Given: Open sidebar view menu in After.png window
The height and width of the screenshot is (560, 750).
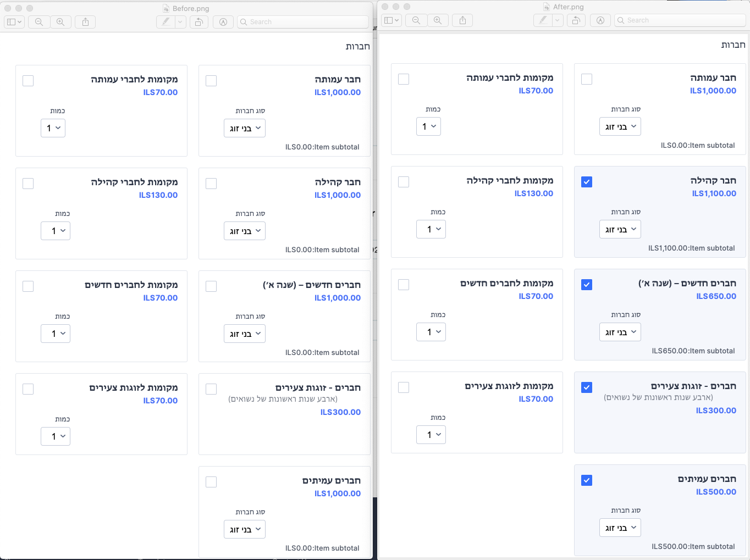Looking at the screenshot, I should pos(391,20).
